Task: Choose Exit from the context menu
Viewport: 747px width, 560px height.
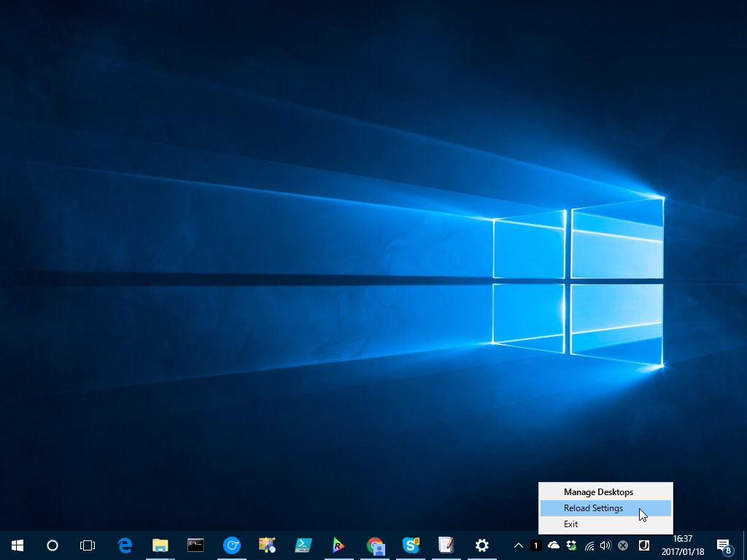Action: click(570, 524)
